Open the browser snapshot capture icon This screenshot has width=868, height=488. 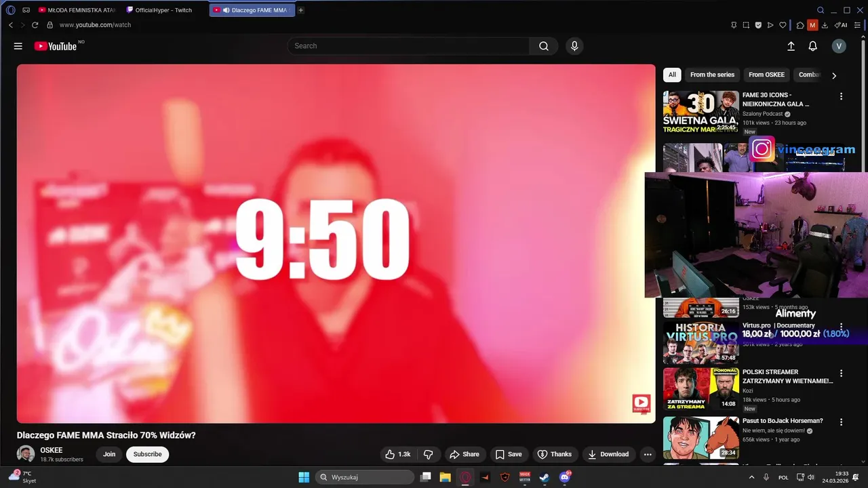tap(746, 25)
